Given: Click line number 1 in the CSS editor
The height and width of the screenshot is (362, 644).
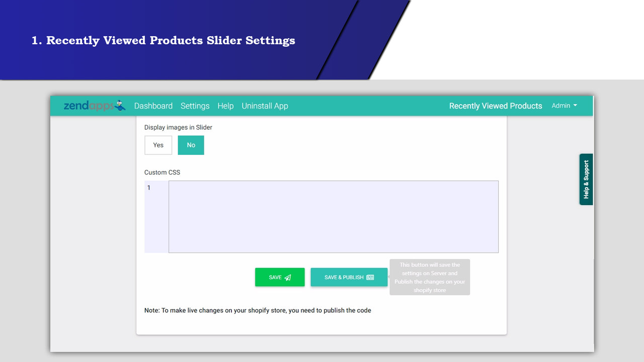Looking at the screenshot, I should coord(148,188).
